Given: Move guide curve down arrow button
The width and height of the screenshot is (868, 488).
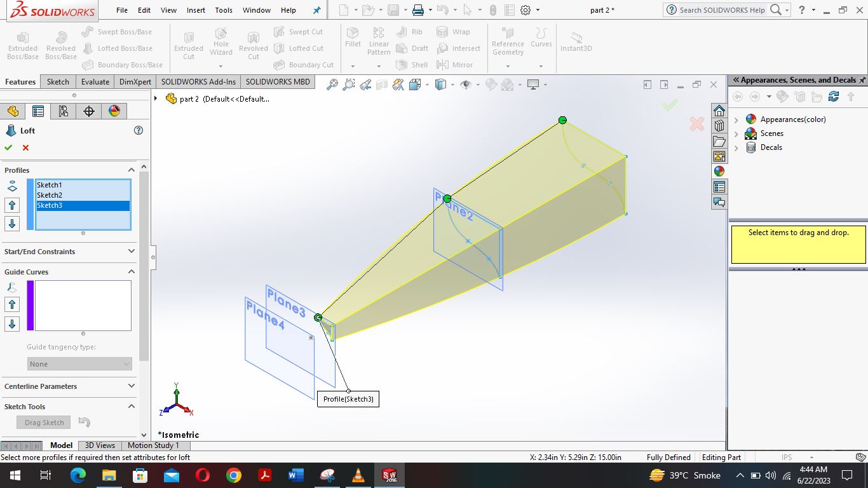Looking at the screenshot, I should pyautogui.click(x=12, y=324).
